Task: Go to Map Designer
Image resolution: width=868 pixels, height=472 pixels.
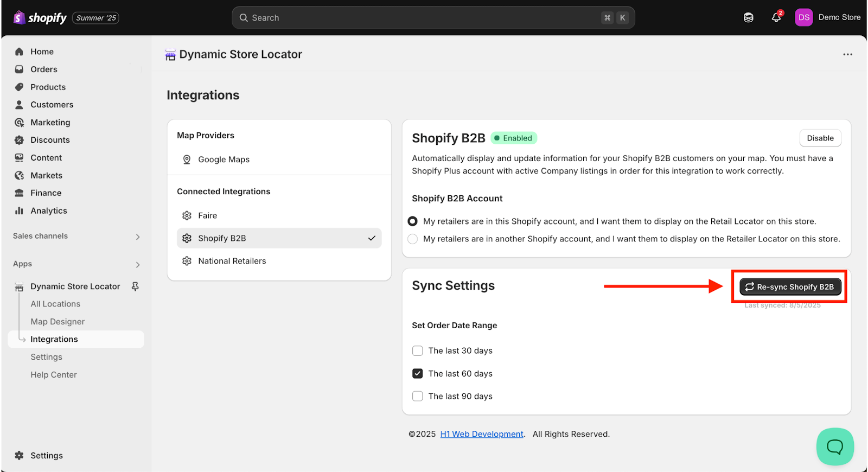Action: (58, 322)
